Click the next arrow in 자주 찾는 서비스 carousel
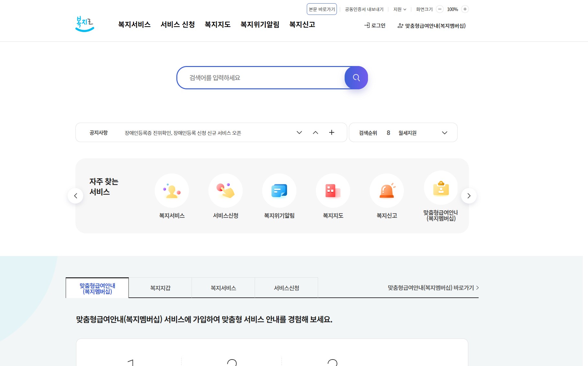588x366 pixels. pyautogui.click(x=469, y=195)
